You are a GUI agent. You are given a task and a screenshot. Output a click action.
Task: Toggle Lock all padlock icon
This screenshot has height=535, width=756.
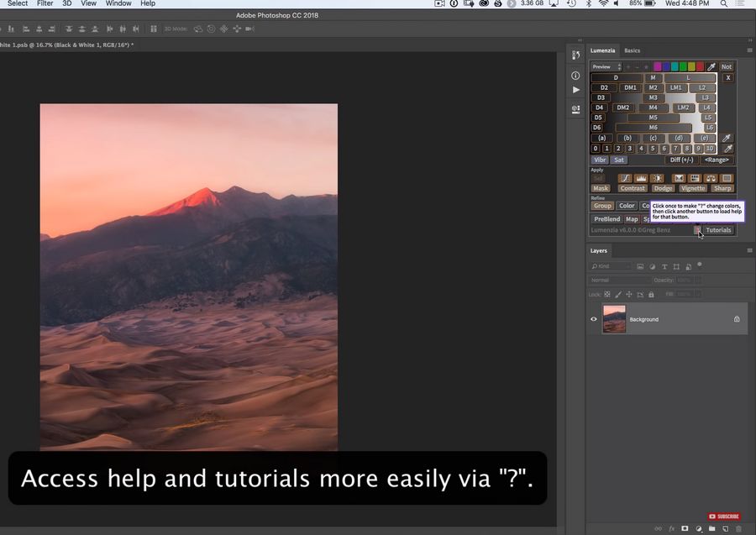651,295
